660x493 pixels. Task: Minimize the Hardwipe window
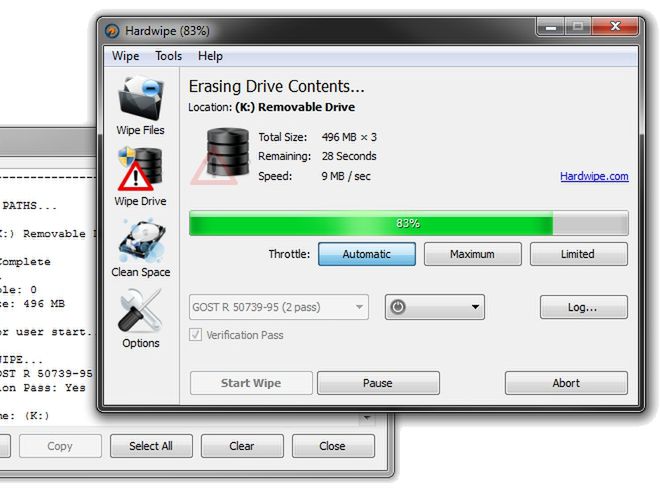tap(551, 27)
